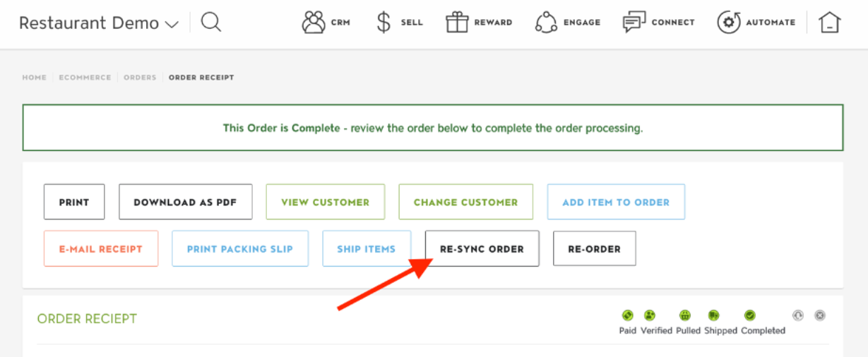Click the grey cancel order status icon

coord(820,315)
